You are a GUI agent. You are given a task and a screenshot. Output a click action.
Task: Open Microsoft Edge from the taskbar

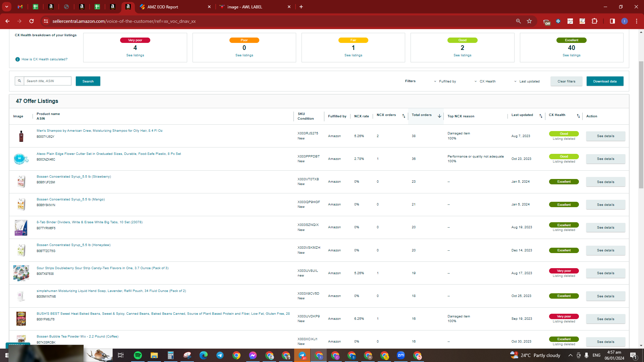coord(203,355)
